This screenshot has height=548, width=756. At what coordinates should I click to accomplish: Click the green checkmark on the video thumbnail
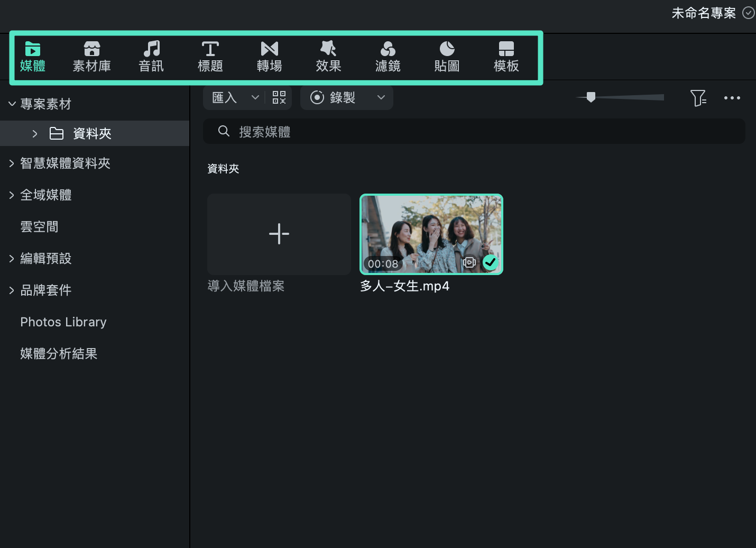pos(491,262)
